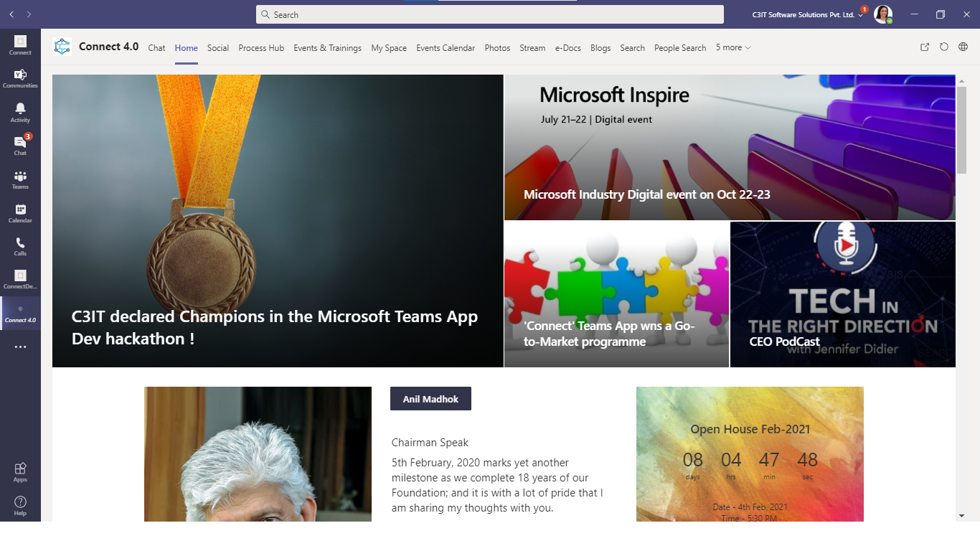Click the scrollbar up arrow
Screen dimensions: 980x551
961,80
